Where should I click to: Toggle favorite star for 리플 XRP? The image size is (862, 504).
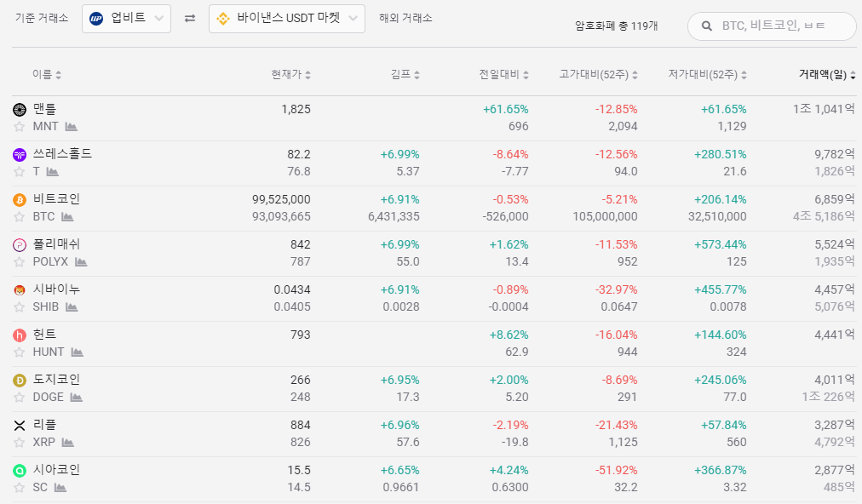(20, 443)
